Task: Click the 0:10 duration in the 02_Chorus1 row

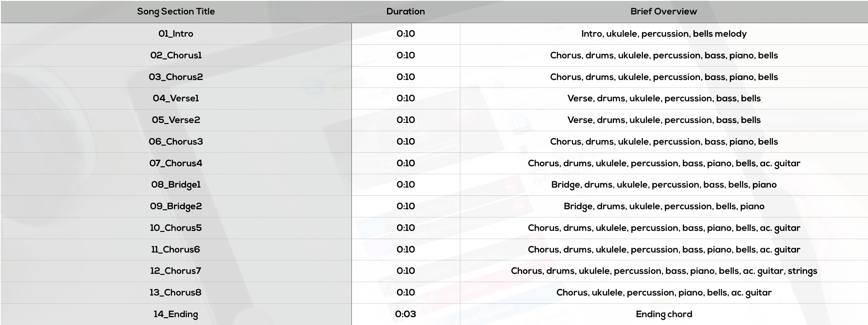Action: point(406,55)
